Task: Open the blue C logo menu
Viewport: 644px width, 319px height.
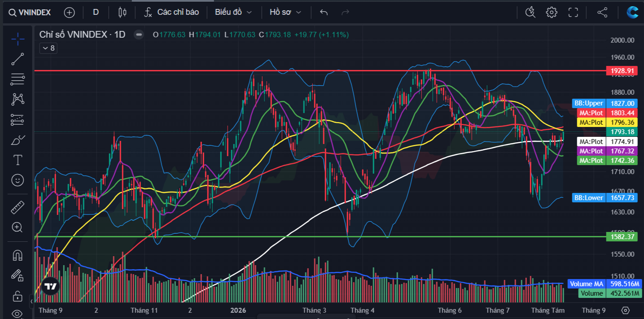Action: [x=633, y=12]
